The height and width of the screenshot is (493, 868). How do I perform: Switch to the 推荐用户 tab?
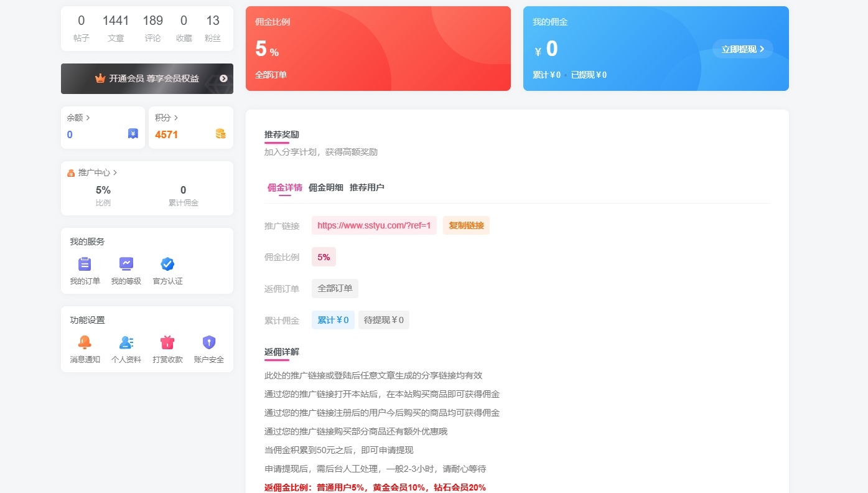coord(368,187)
